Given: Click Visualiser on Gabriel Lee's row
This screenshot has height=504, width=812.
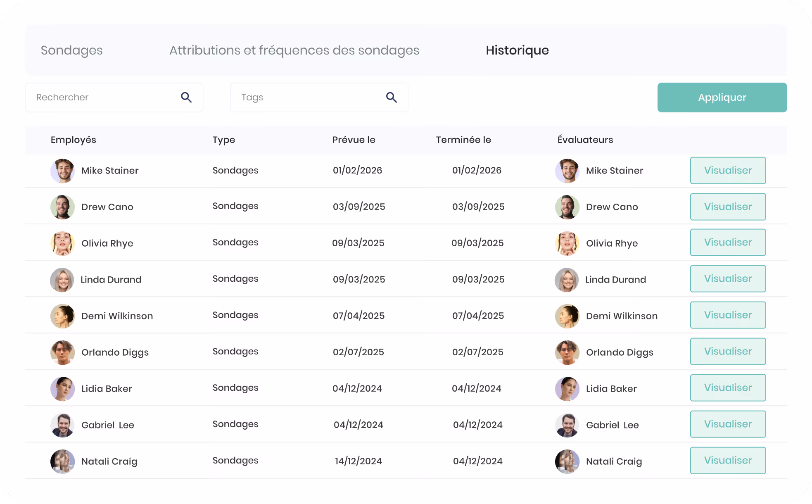Looking at the screenshot, I should pos(728,424).
